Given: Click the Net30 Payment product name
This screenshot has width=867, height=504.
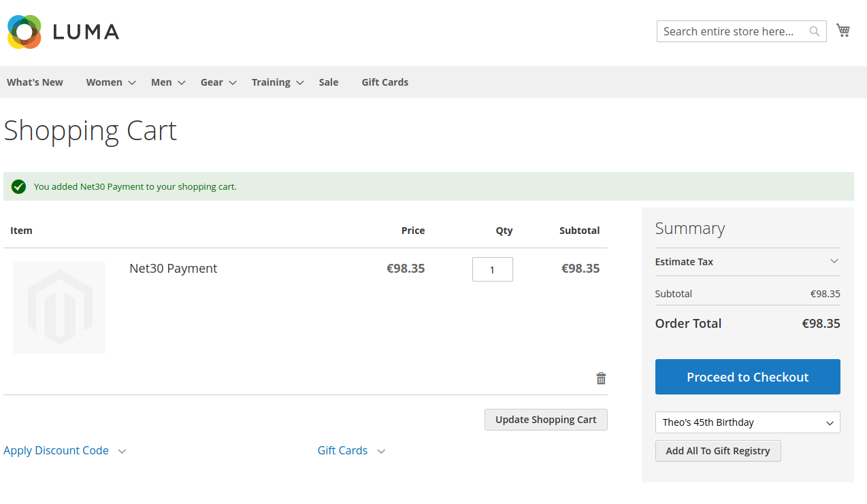Looking at the screenshot, I should 174,269.
